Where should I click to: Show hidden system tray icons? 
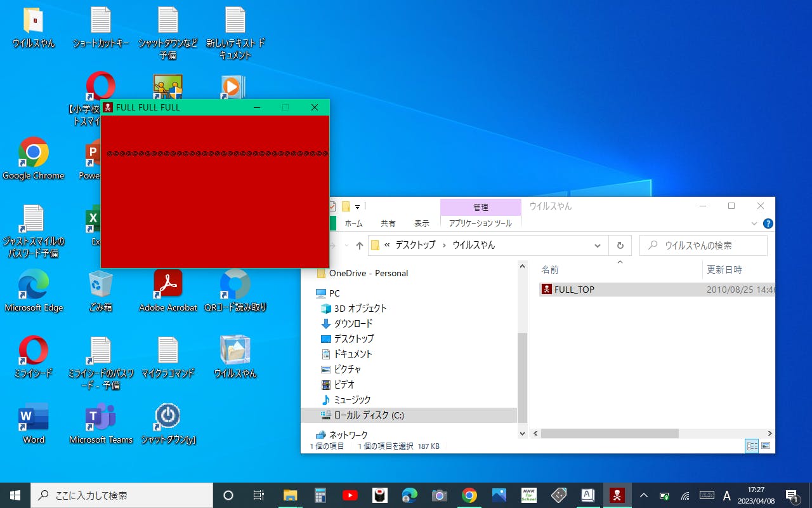coord(643,495)
